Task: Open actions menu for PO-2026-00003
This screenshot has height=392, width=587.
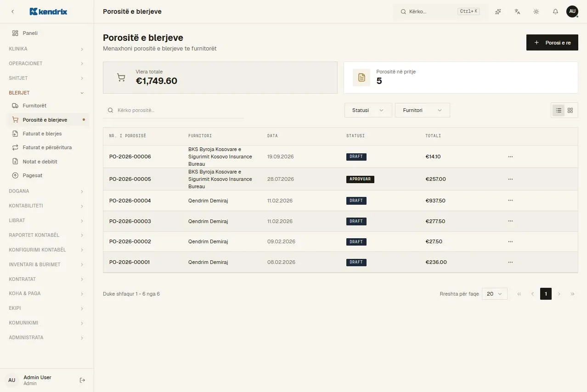Action: [x=510, y=221]
